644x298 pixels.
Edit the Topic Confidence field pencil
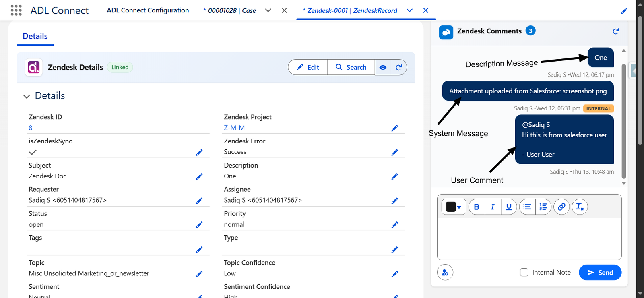tap(395, 274)
